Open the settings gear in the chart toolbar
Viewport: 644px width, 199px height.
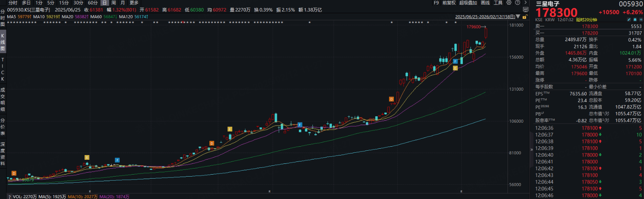(x=509, y=3)
